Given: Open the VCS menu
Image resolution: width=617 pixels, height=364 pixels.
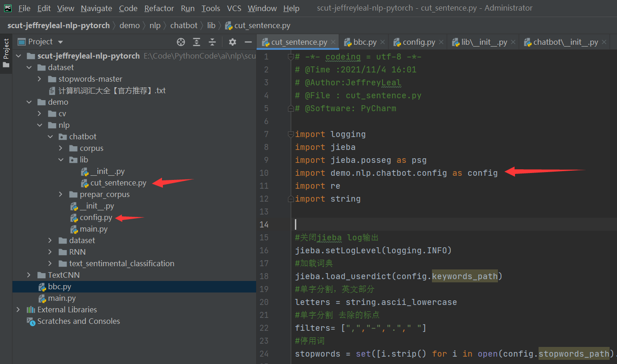Looking at the screenshot, I should (x=234, y=8).
